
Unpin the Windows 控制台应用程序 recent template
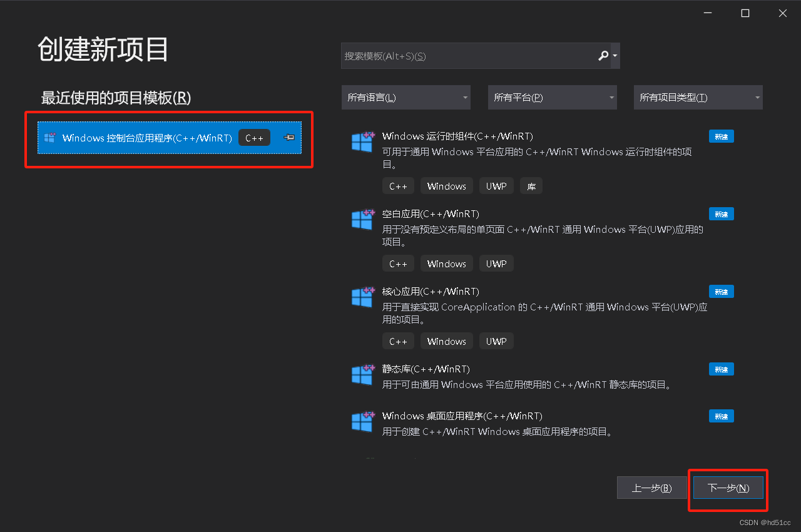(x=288, y=138)
